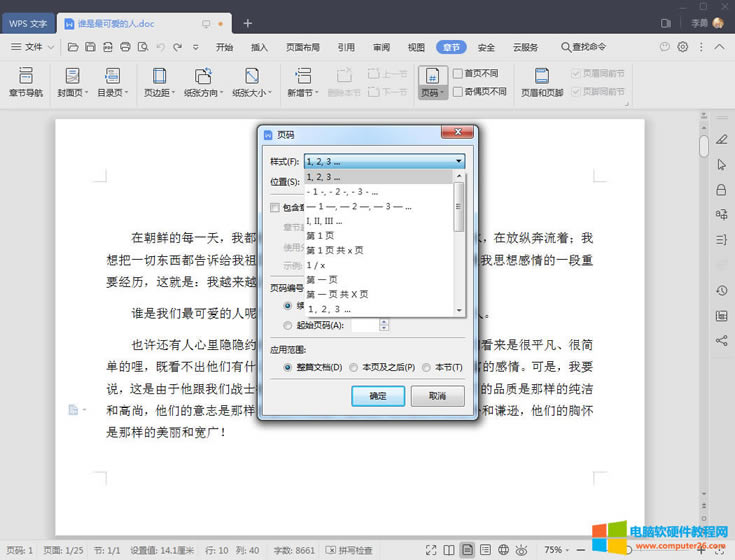This screenshot has height=560, width=735.
Task: Select '第 1 页 共 x 页' from style list
Action: coord(335,250)
